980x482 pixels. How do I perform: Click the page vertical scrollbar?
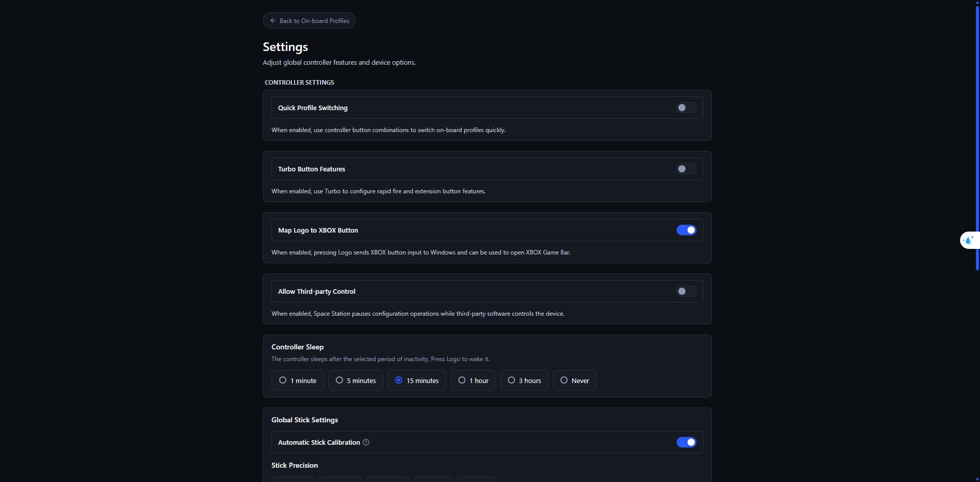tap(977, 138)
